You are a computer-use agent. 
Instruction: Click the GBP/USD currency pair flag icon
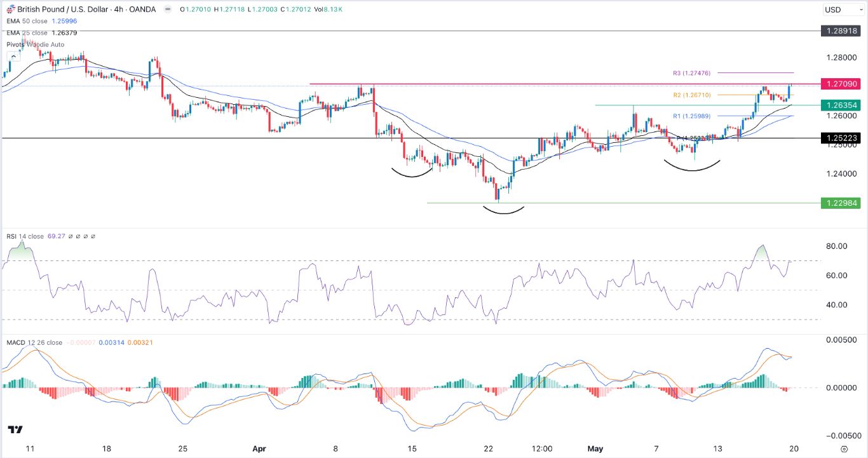(10, 10)
